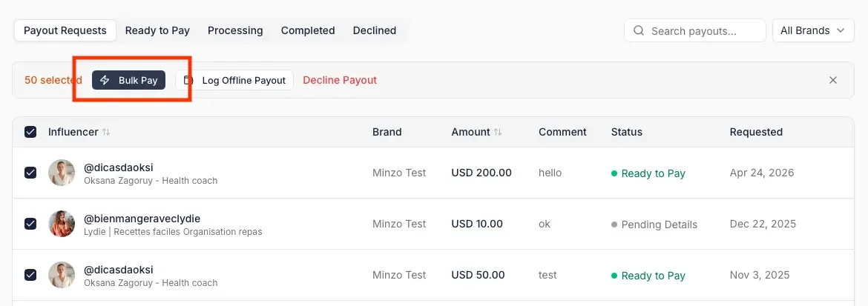This screenshot has width=868, height=306.
Task: Click the "USD 50.00" amount
Action: [x=479, y=275]
